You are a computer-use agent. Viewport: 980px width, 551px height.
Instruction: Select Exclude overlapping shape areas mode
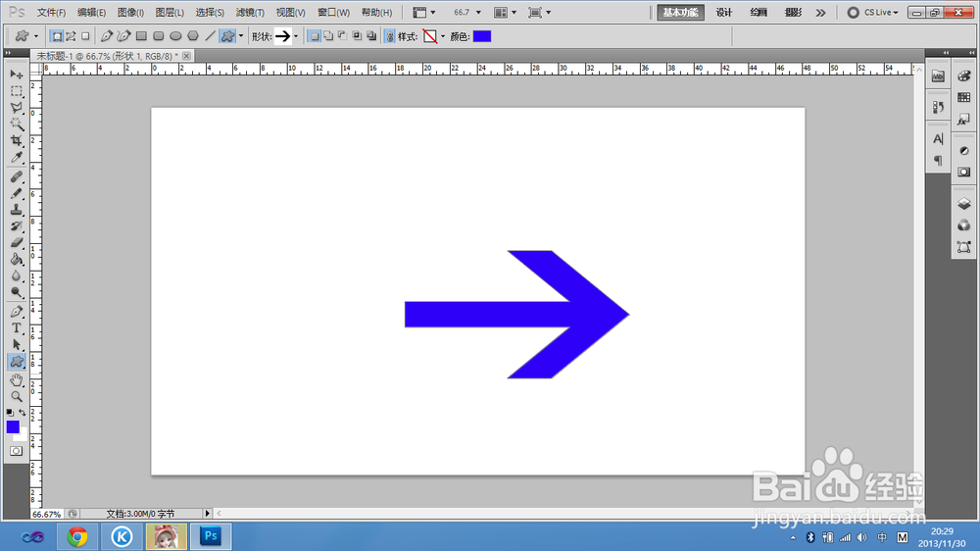point(371,36)
